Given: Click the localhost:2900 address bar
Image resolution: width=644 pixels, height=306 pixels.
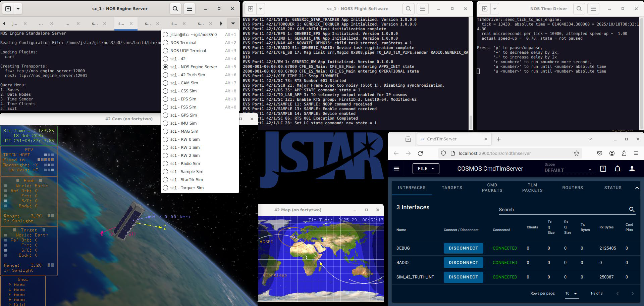Looking at the screenshot, I should pos(510,153).
